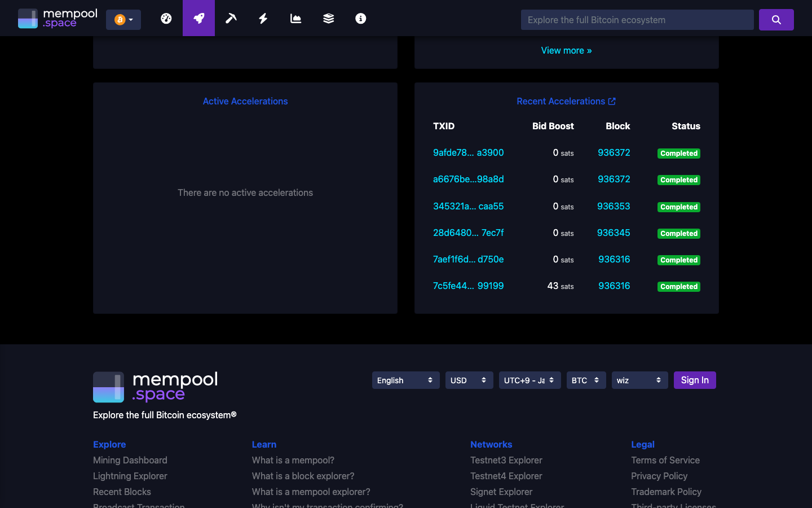Click the mempool.space logo in the top navbar
Screen dimensions: 812x508
click(57, 17)
